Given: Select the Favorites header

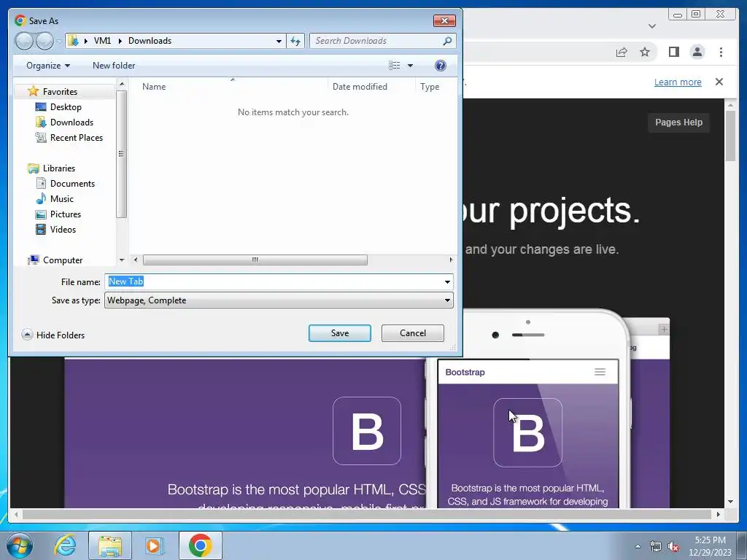Looking at the screenshot, I should click(x=60, y=91).
